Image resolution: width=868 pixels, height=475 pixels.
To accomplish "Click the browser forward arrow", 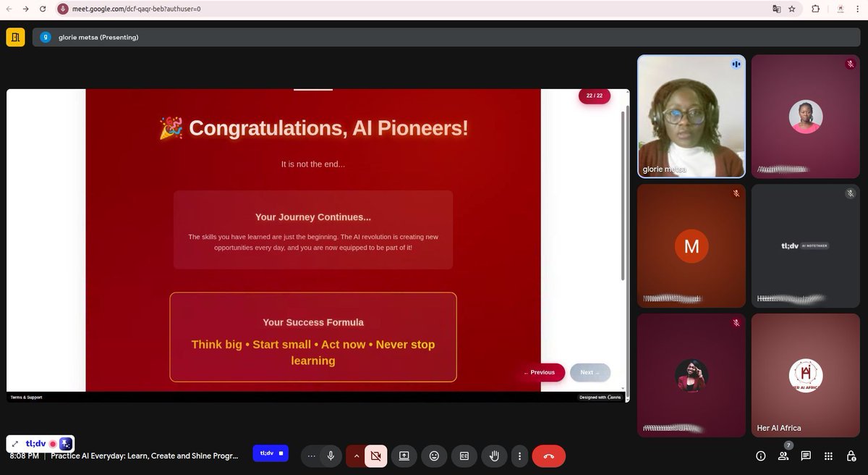I will click(25, 9).
